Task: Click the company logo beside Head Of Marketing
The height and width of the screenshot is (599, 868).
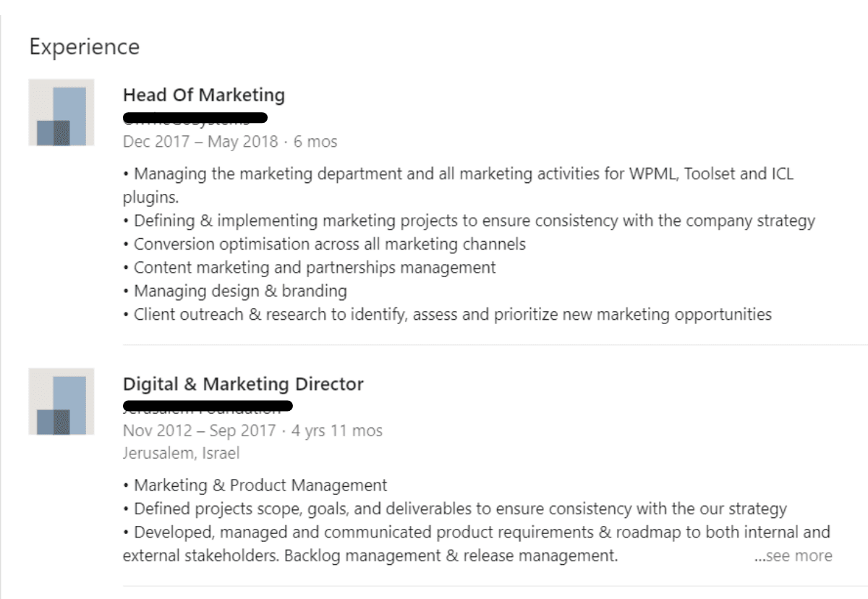Action: [61, 112]
